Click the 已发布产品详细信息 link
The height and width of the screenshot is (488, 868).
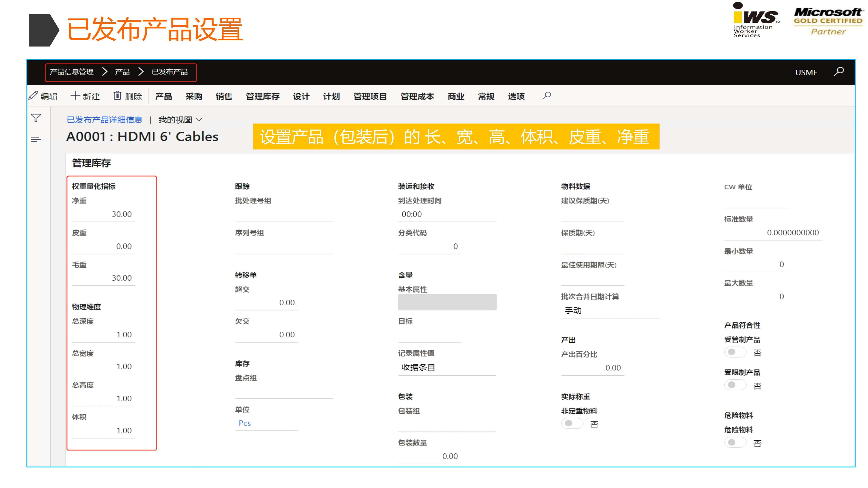(105, 120)
